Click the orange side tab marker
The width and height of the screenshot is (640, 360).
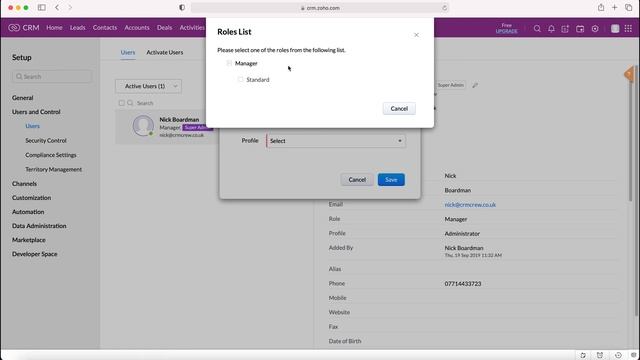tap(629, 74)
